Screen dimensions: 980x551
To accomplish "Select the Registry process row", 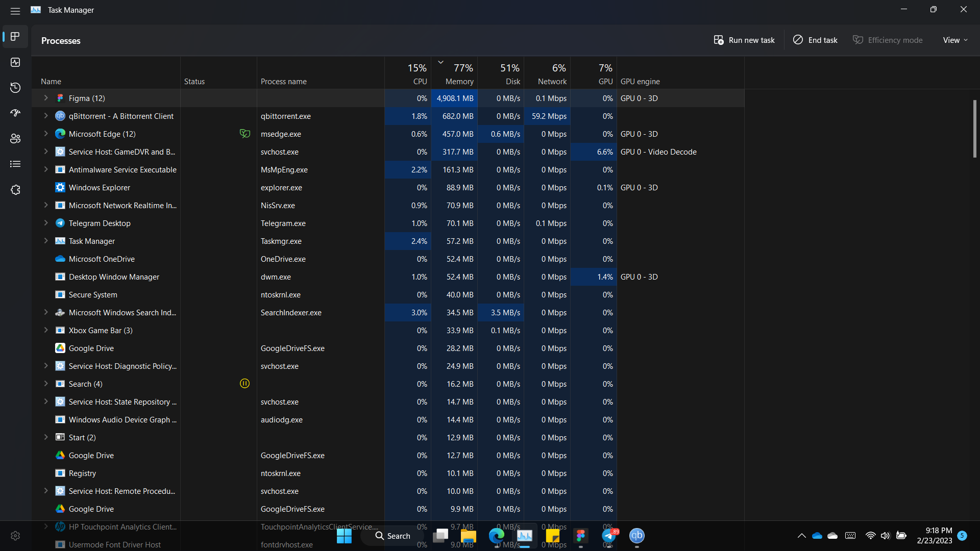I will pyautogui.click(x=388, y=473).
